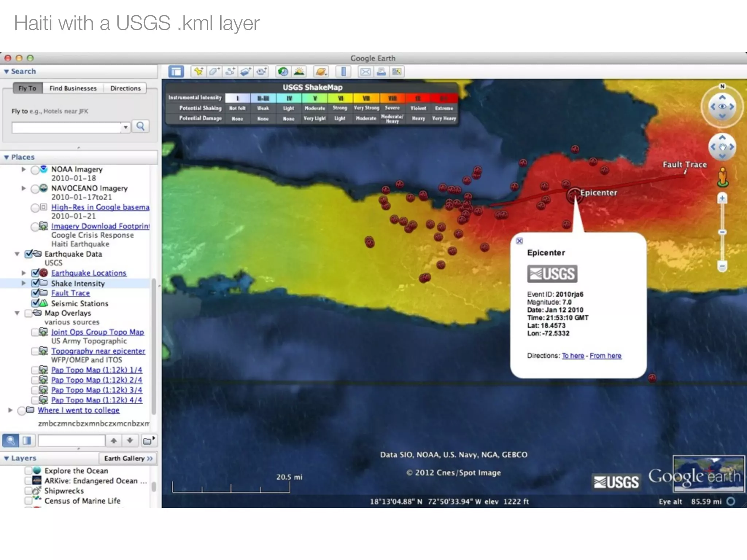Open High-Res in Google basemap link
Screen dimensions: 747x560
[100, 207]
